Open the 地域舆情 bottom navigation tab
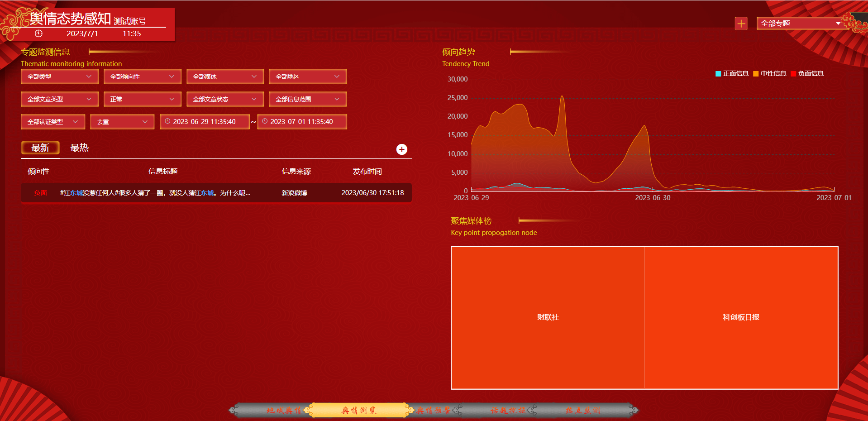The image size is (868, 421). click(284, 411)
